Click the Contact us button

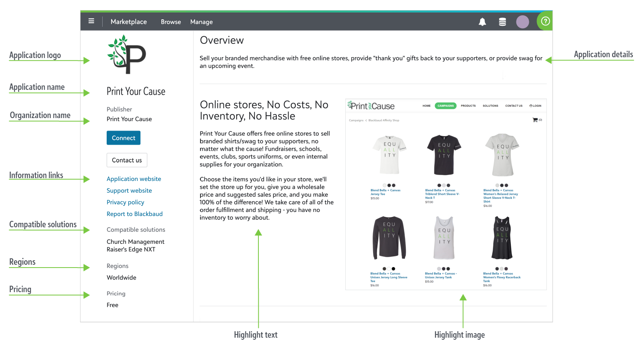point(127,160)
